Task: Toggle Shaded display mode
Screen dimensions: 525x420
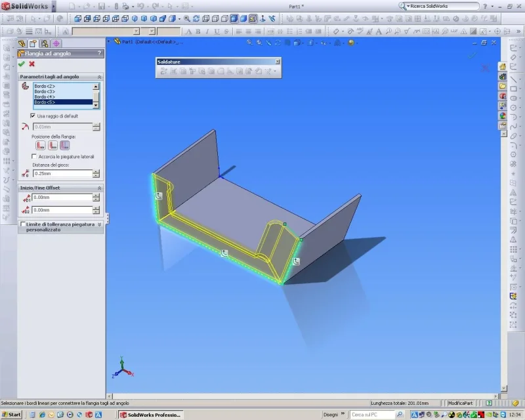Action: (243, 18)
